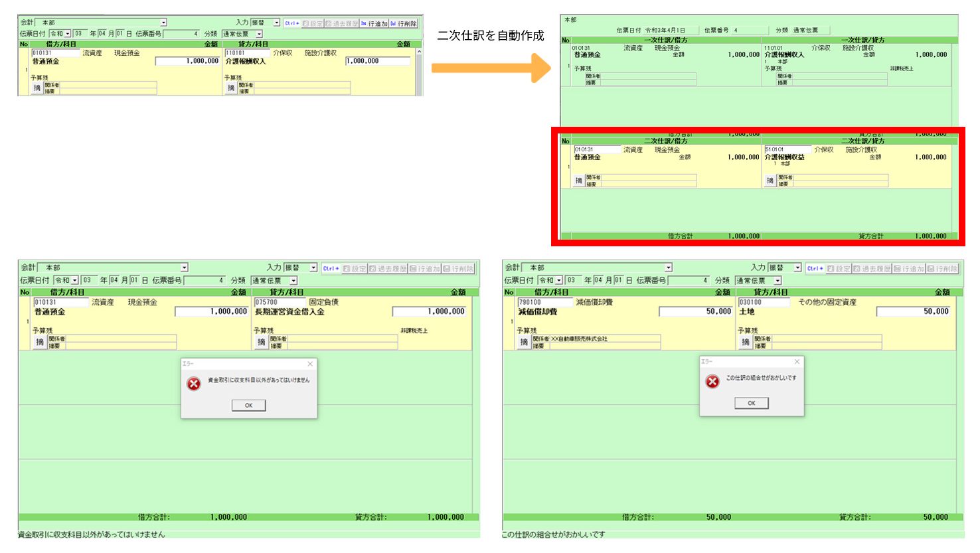Open 会計 本部 dropdown in 介護報酬収入 entry window
980x553 pixels.
click(x=163, y=23)
